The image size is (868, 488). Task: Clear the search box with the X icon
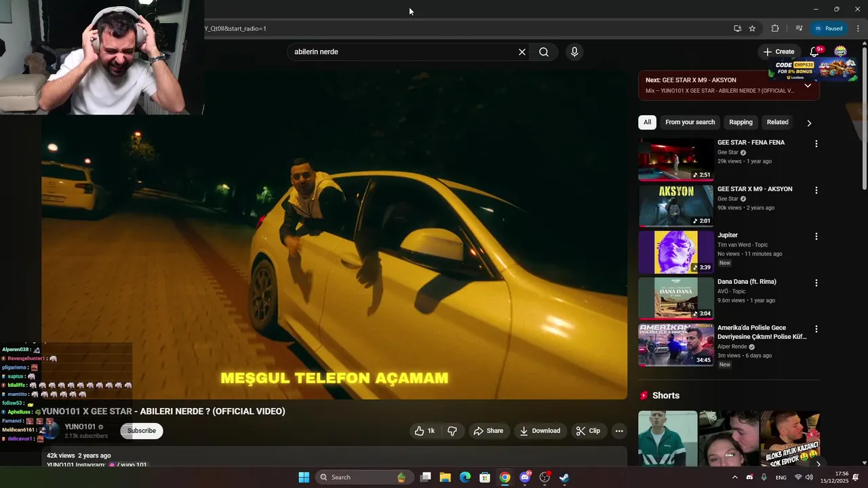click(x=522, y=52)
